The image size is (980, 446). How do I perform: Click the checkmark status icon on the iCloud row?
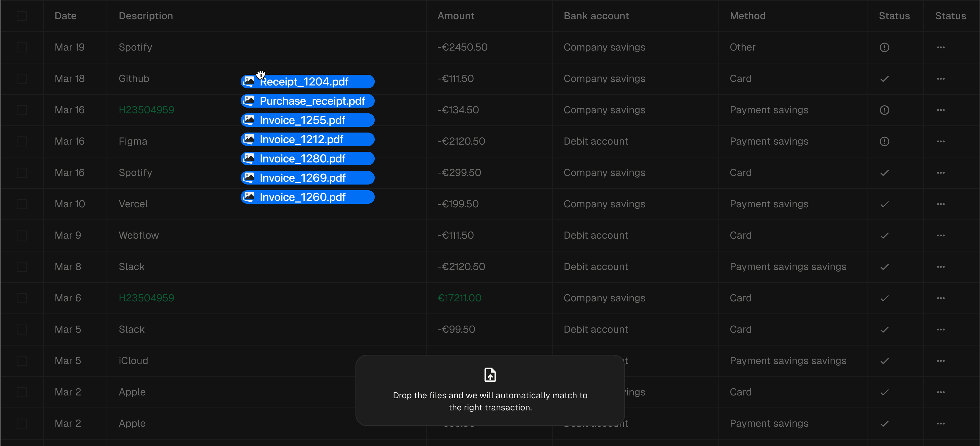[x=884, y=361]
